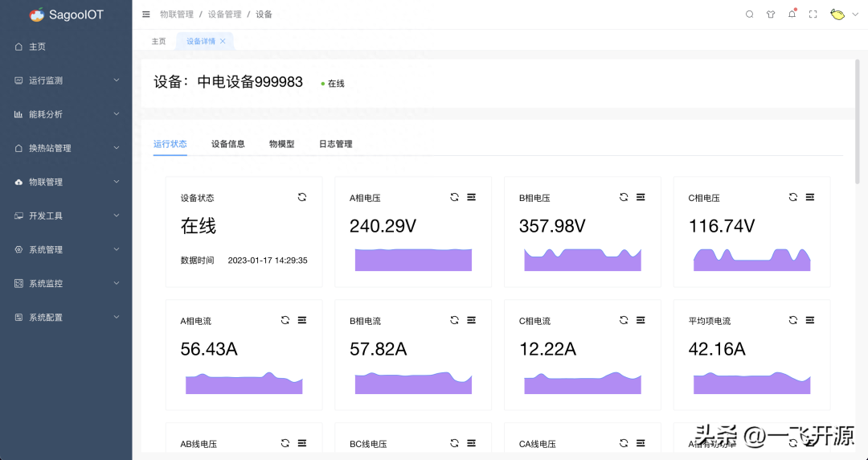
Task: Click the A相电压 trend chart
Action: point(414,260)
